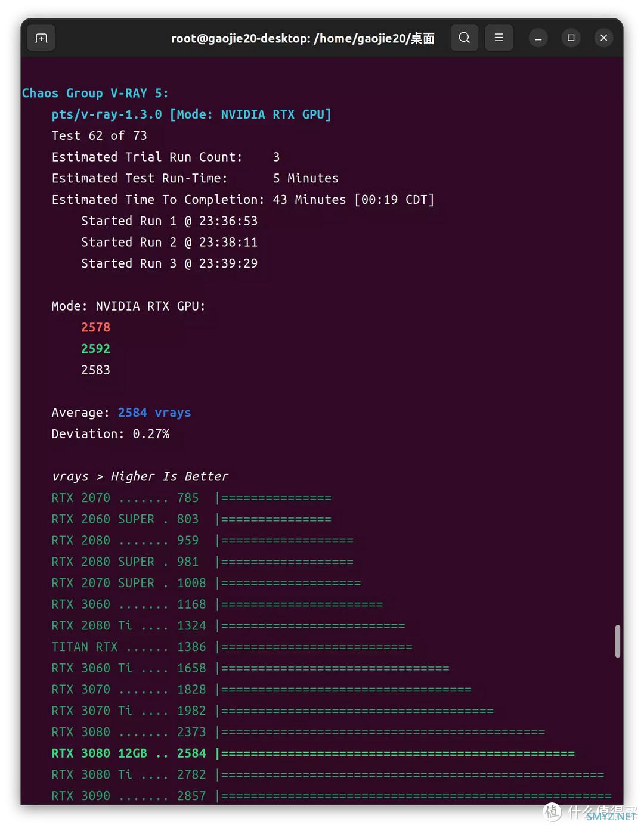Image resolution: width=644 pixels, height=828 pixels.
Task: Click the window title root@gaojie20-desktop
Action: pyautogui.click(x=302, y=39)
